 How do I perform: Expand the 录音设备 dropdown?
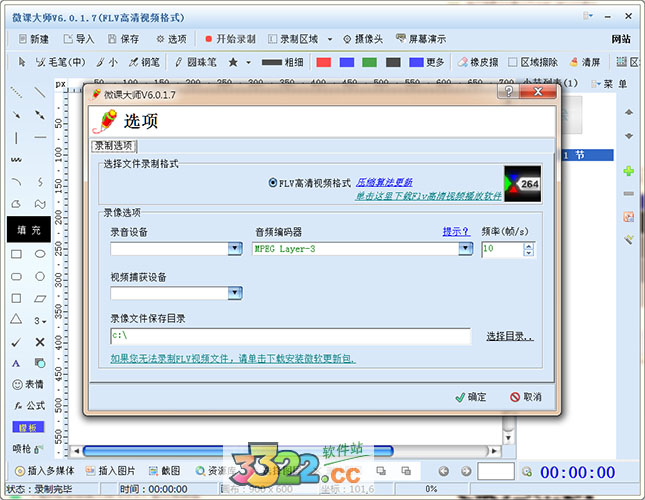click(x=235, y=248)
